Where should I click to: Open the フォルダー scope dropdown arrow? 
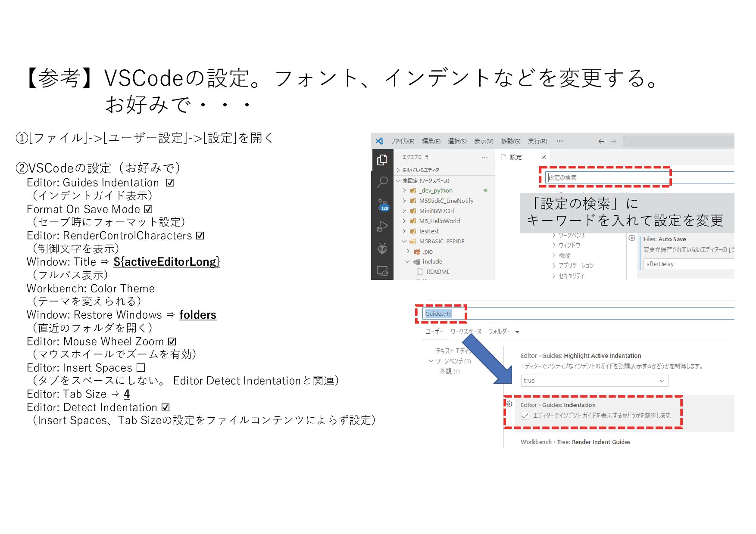point(517,332)
